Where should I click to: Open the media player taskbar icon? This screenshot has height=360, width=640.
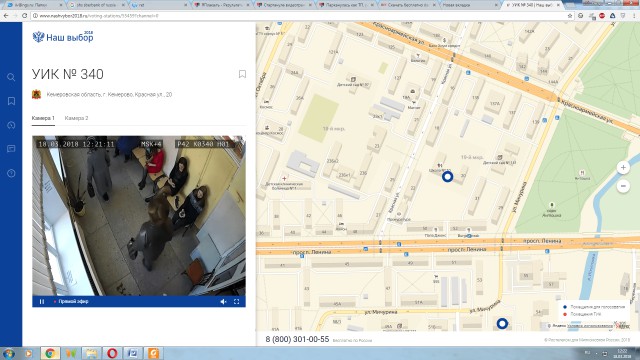point(29,353)
